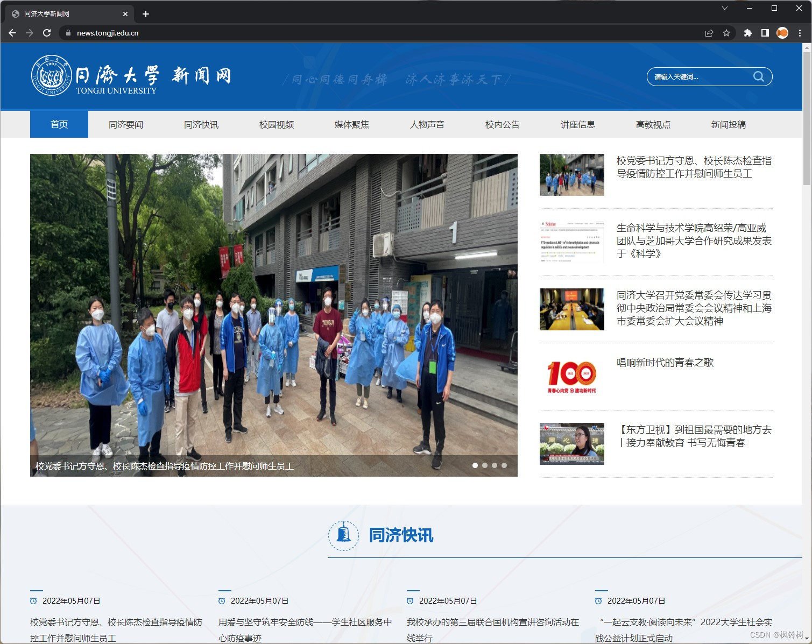Open the Chrome three-dot menu
Viewport: 812px width, 644px height.
coord(800,33)
